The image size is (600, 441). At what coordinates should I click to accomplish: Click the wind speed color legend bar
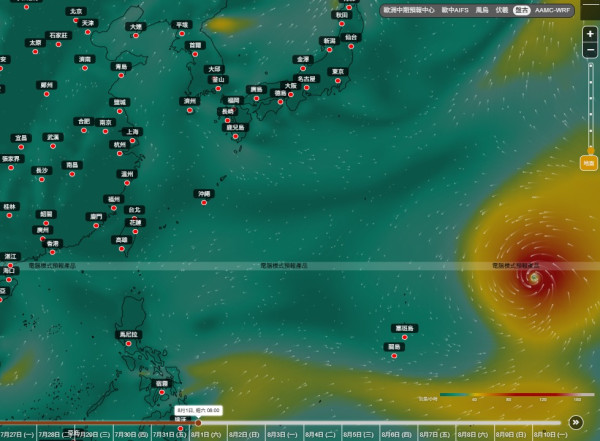coord(517,394)
